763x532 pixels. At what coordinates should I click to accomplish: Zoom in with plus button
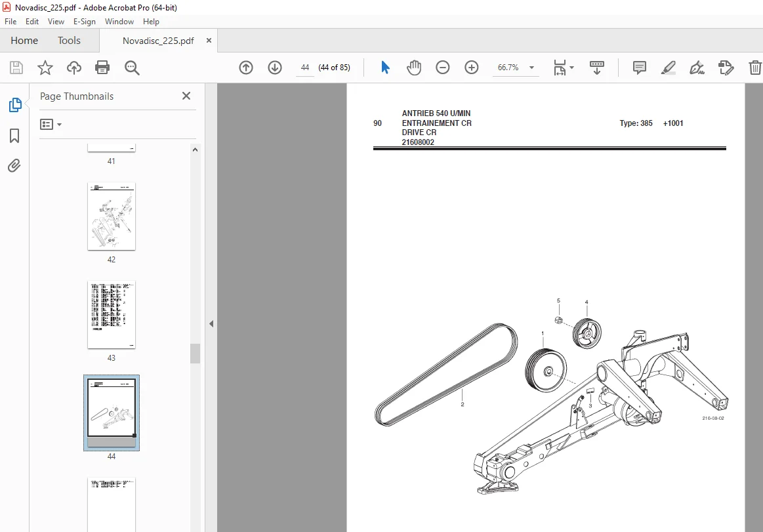tap(472, 68)
